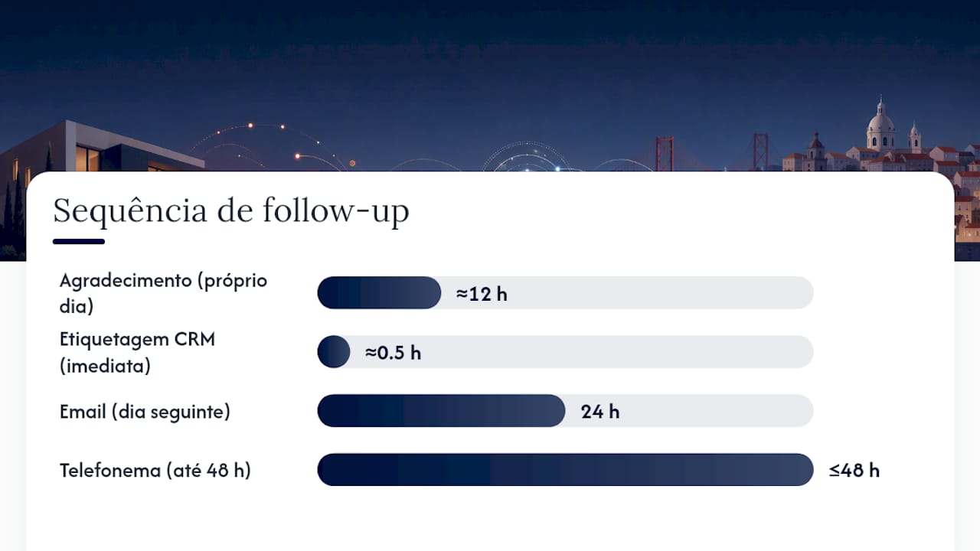
Task: Click the dark underline beneath the title
Action: point(79,242)
